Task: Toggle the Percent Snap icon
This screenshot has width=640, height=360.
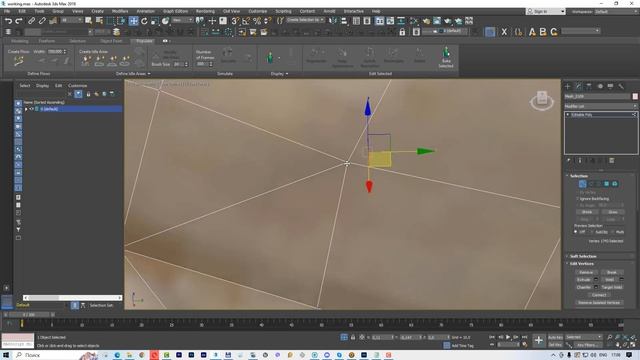Action: coord(257,21)
